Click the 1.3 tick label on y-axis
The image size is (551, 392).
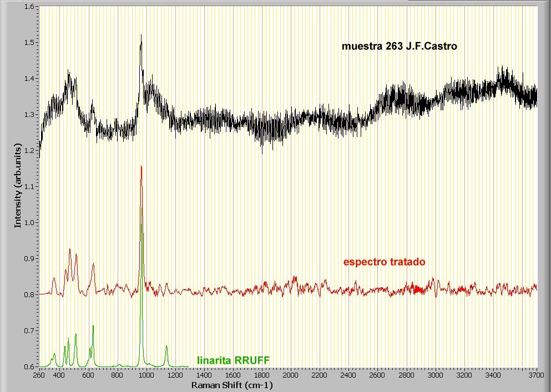pyautogui.click(x=29, y=115)
